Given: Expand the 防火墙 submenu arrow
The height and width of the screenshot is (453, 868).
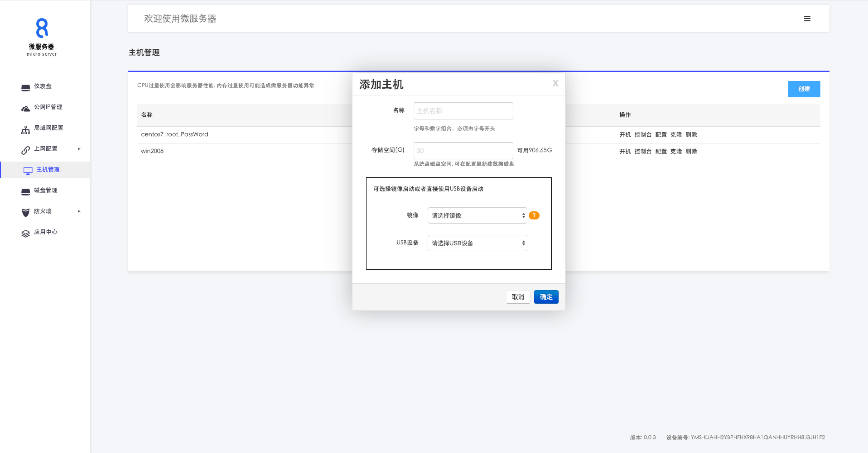Looking at the screenshot, I should (79, 211).
